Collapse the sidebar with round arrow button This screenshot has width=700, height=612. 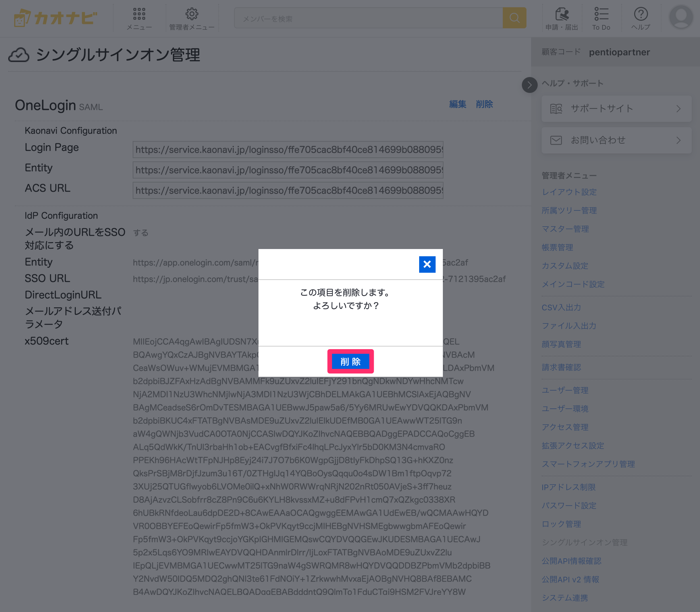coord(529,85)
